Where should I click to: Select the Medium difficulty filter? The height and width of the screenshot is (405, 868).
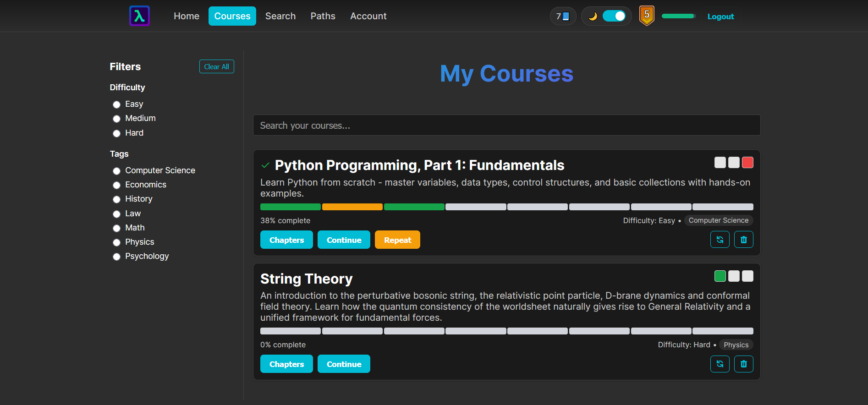click(x=116, y=119)
